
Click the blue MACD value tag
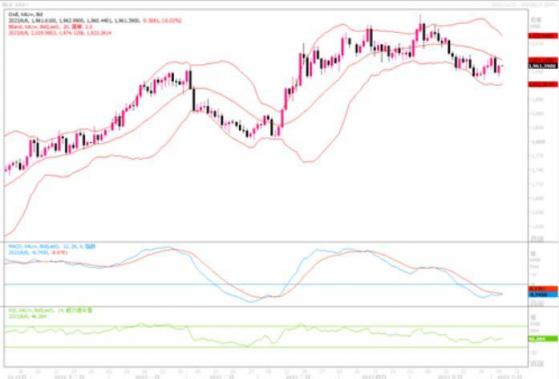tap(543, 295)
